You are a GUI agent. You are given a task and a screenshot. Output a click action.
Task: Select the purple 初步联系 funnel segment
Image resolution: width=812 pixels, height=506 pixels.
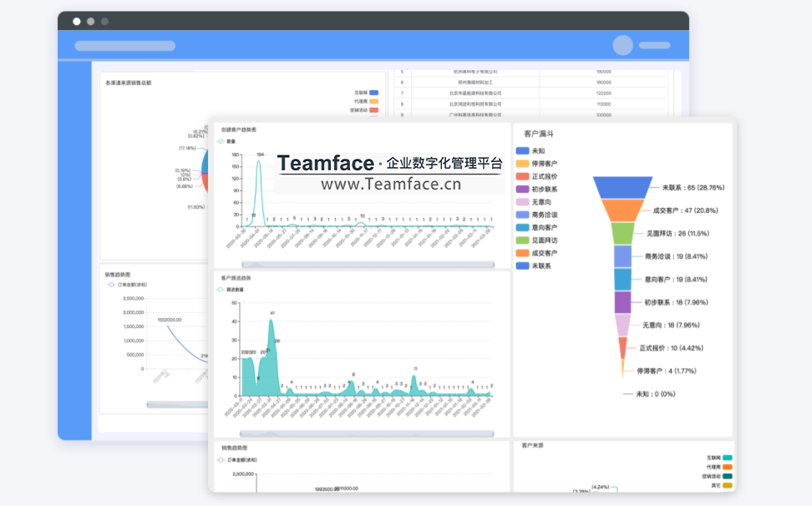pyautogui.click(x=622, y=302)
